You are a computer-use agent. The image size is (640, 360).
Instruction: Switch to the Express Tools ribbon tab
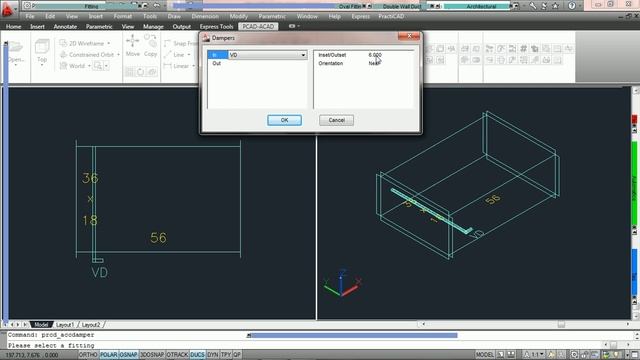[216, 27]
